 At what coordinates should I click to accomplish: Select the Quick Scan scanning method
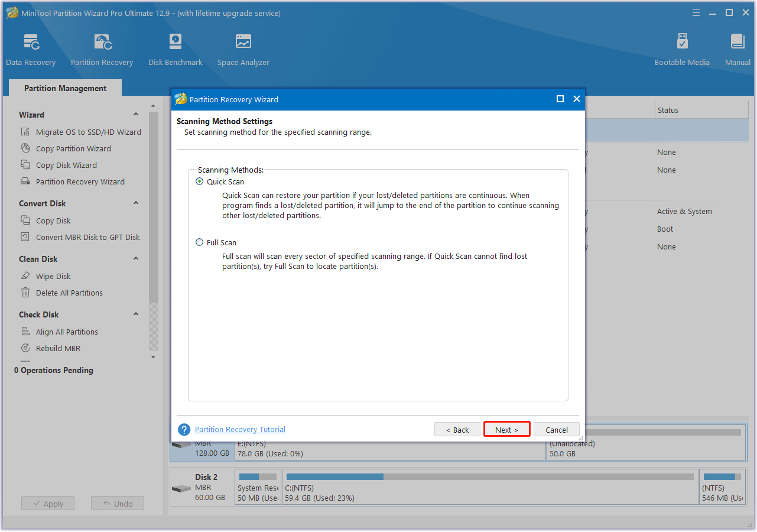pos(199,181)
